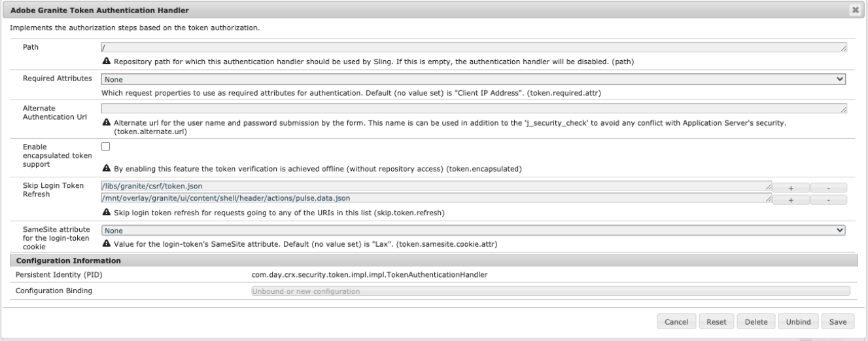Click the encapsulated token warning icon
Screen dimensions: 868x341
107,169
